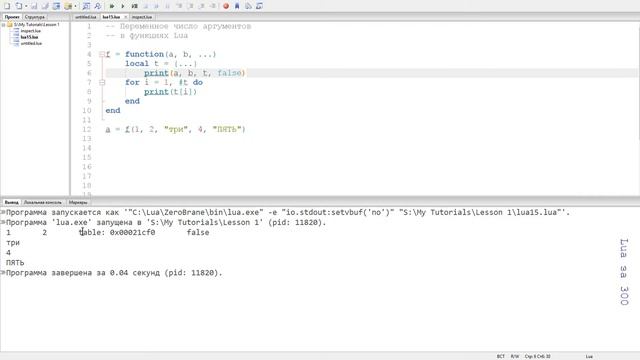Screen dimensions: 640x360
Task: Click 'Программа завершена за 0.04 секунд' line
Action: pyautogui.click(x=114, y=273)
